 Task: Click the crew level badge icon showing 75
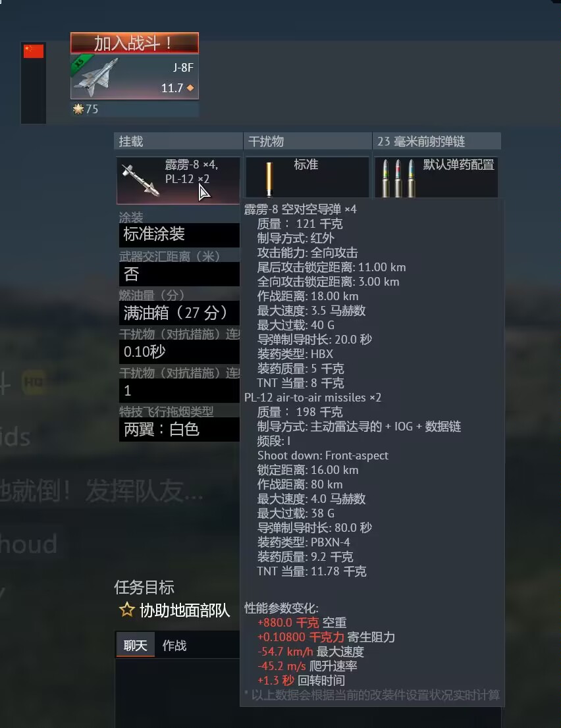coord(78,109)
